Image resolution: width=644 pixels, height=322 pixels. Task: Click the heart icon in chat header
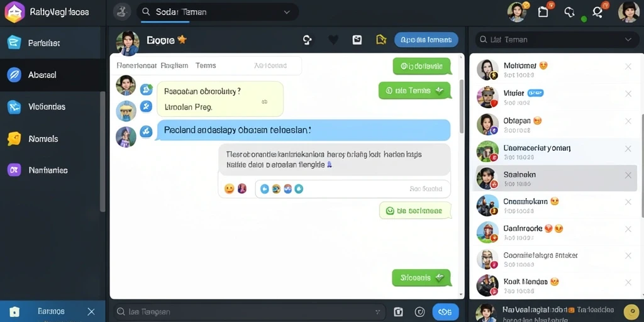tap(333, 40)
